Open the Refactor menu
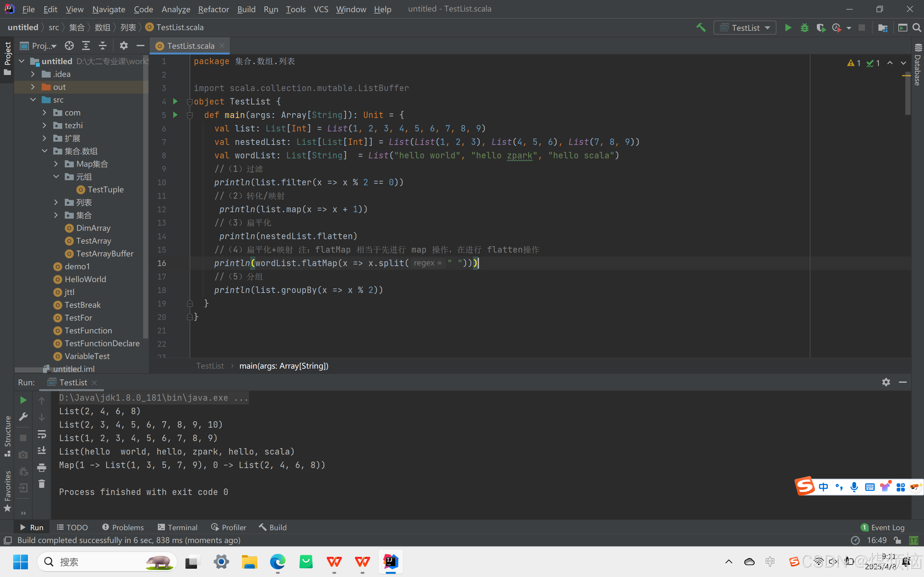 coord(213,9)
